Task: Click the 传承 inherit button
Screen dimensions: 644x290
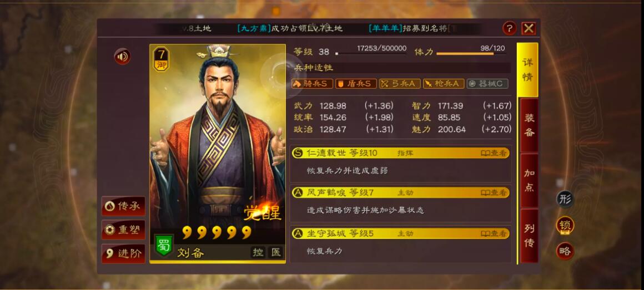Action: [x=123, y=206]
